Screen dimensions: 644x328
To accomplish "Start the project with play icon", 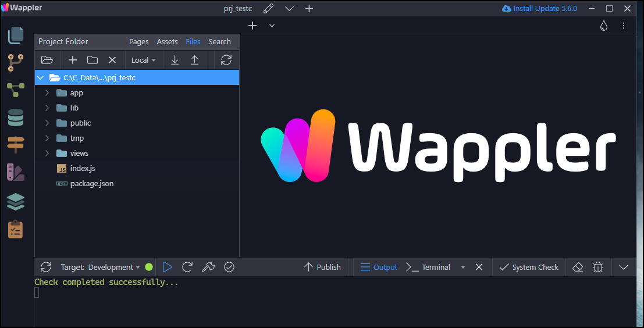I will (x=167, y=268).
